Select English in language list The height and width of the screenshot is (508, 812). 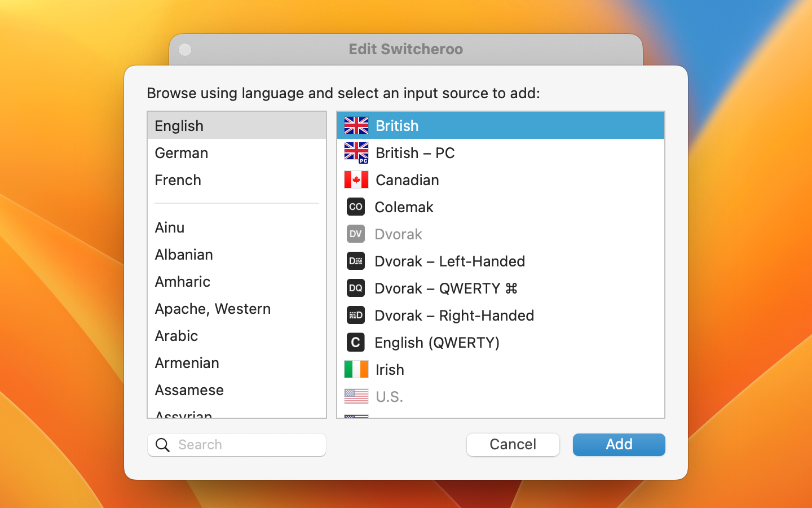click(237, 125)
